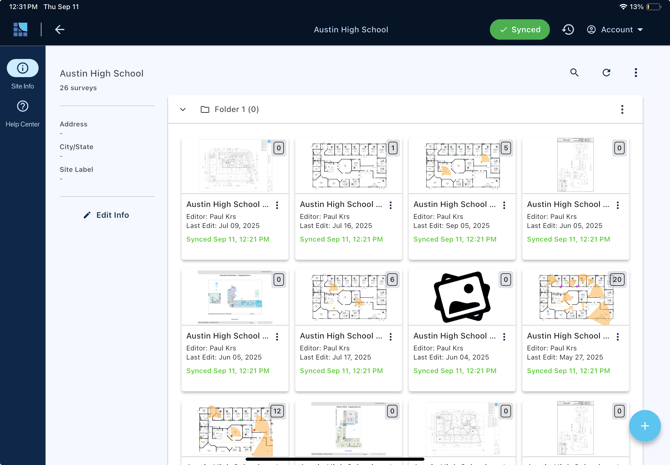This screenshot has width=670, height=465.
Task: Open the placeholder image survey thumbnail
Action: coord(462,297)
